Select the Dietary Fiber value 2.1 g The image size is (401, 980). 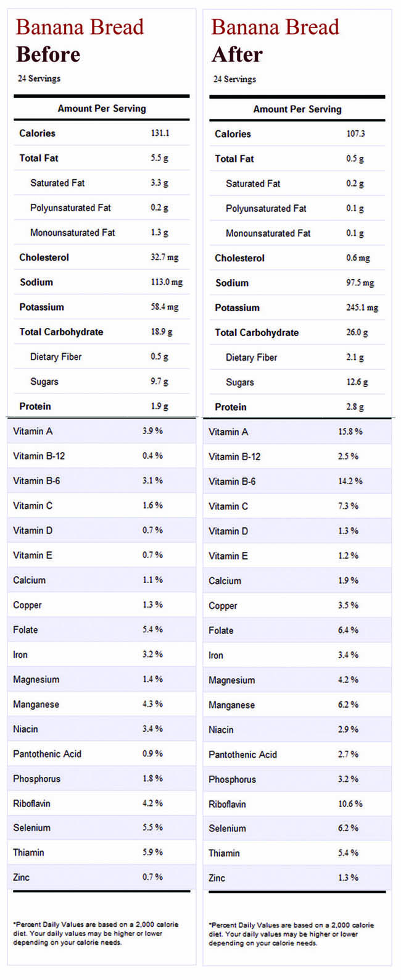(355, 358)
